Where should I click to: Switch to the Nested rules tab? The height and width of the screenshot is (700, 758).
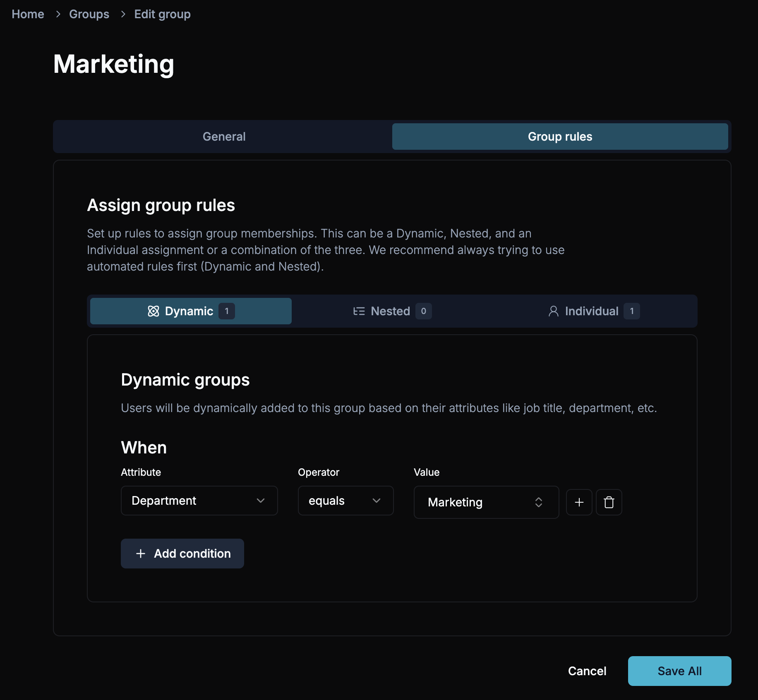(391, 311)
